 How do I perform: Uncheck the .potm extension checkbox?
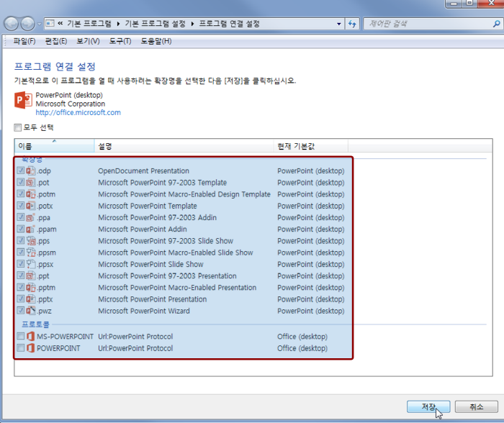coord(21,194)
